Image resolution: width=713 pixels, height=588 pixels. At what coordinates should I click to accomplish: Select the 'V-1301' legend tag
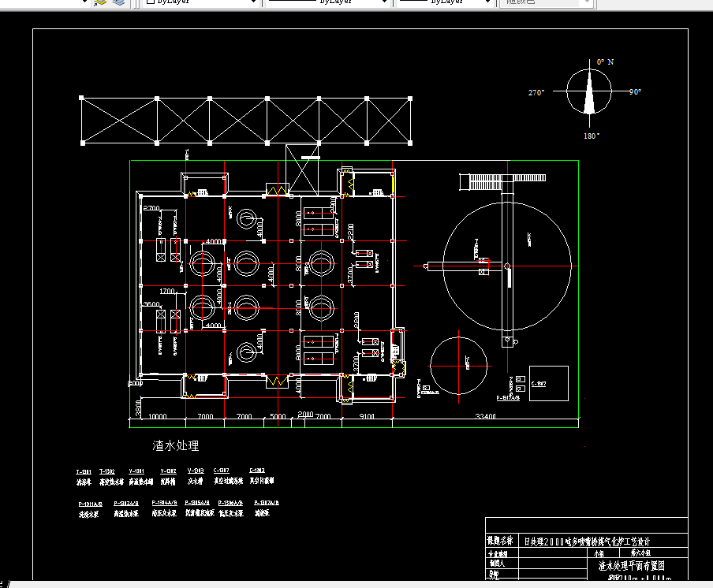tap(136, 471)
